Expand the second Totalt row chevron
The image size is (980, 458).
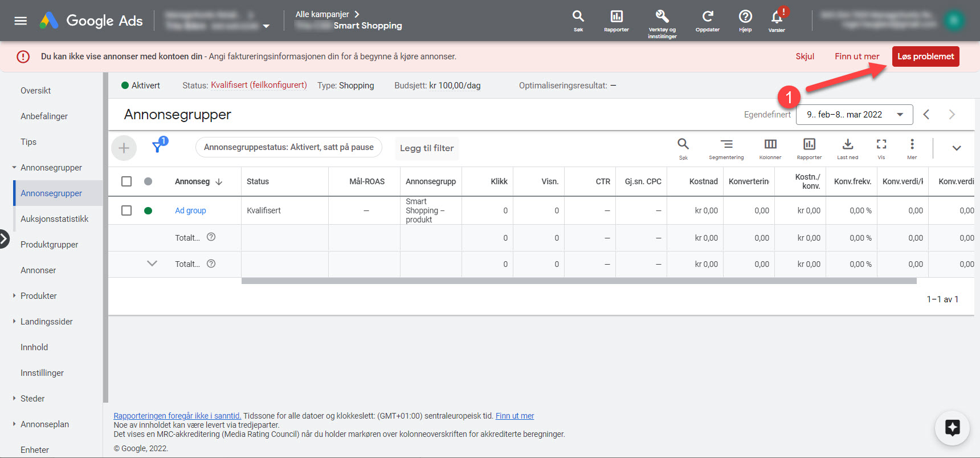tap(152, 264)
